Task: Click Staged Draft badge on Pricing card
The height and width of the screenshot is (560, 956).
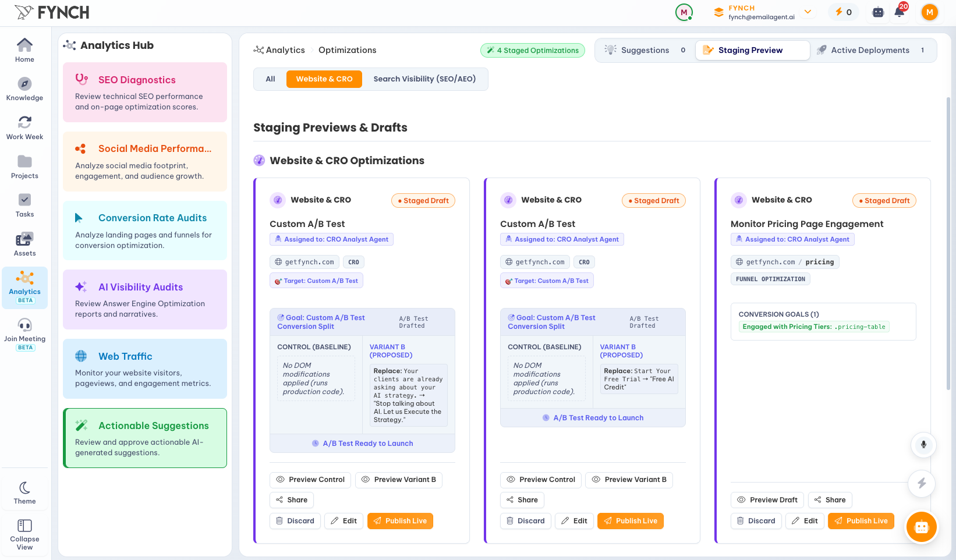Action: coord(884,201)
